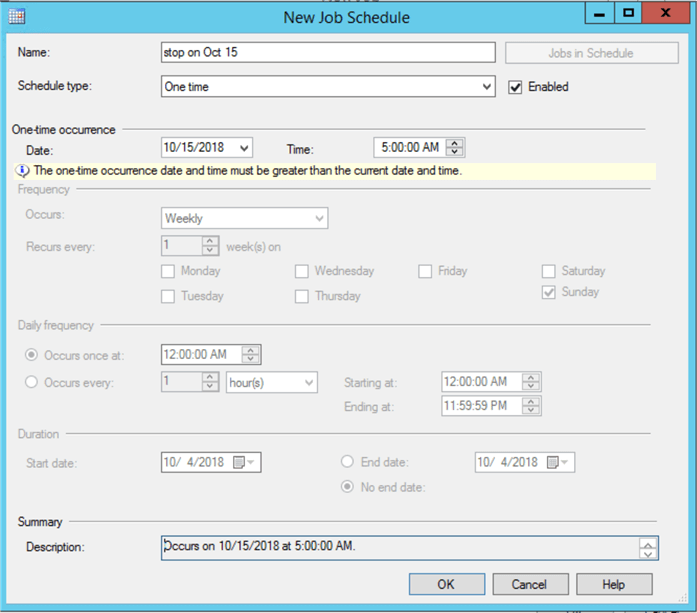This screenshot has width=697, height=613.
Task: Click the Help button
Action: [x=613, y=584]
